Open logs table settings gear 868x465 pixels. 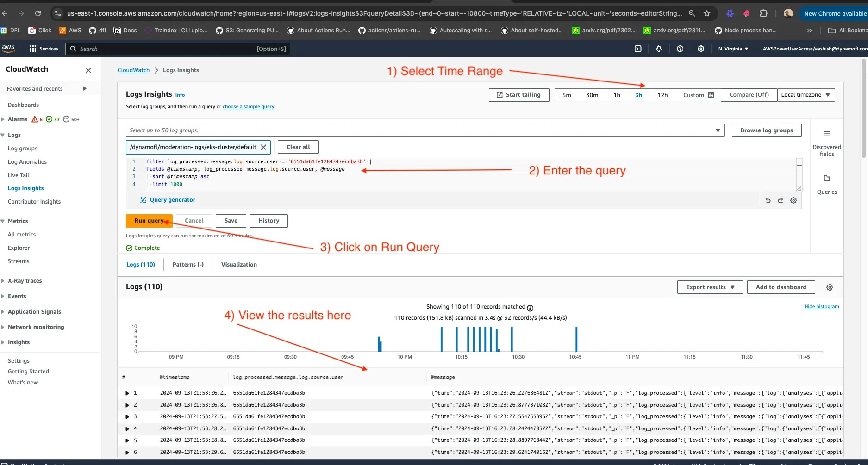(x=830, y=287)
